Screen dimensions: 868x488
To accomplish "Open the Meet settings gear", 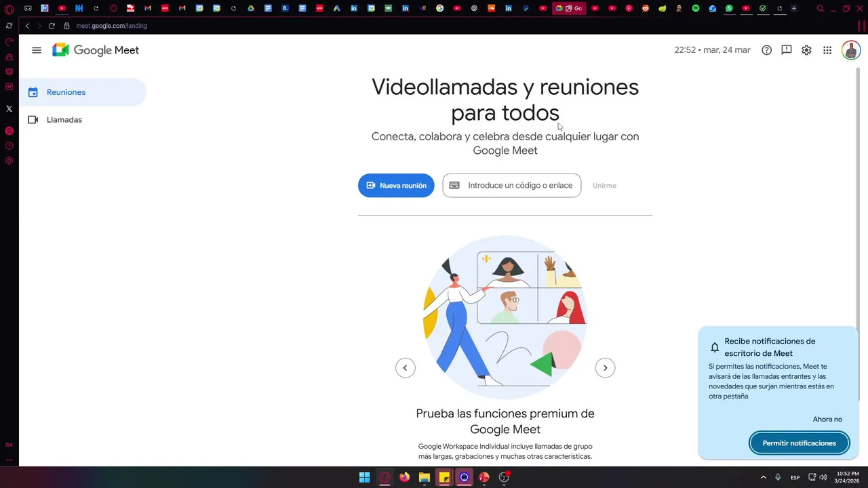I will coord(806,50).
